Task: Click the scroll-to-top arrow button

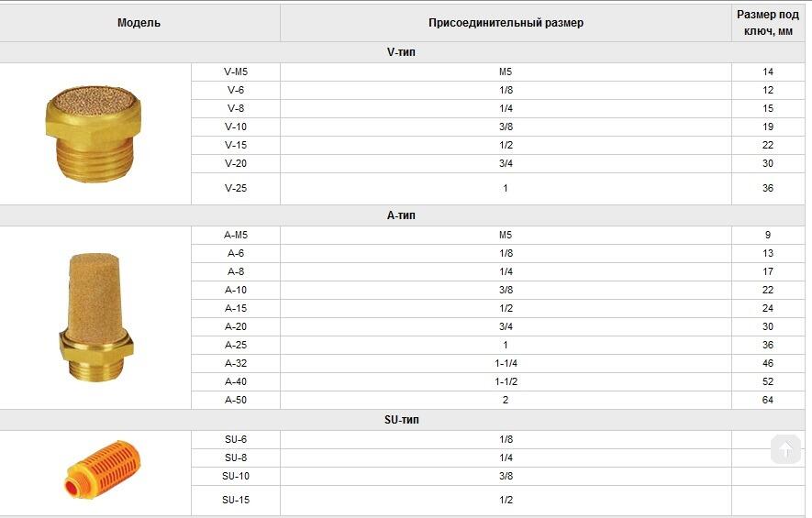Action: [x=785, y=449]
